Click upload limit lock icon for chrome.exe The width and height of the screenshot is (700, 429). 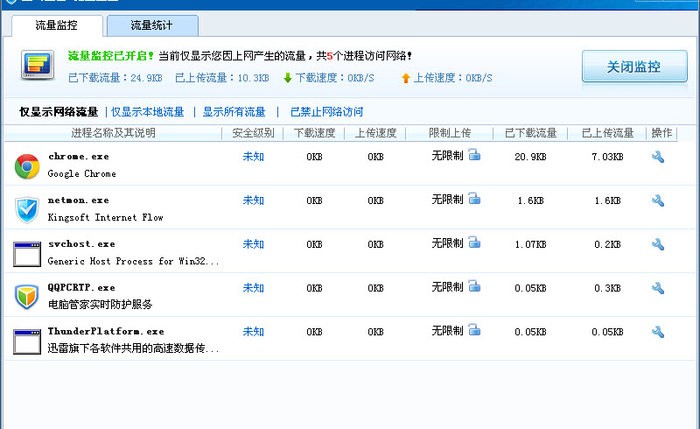[475, 155]
